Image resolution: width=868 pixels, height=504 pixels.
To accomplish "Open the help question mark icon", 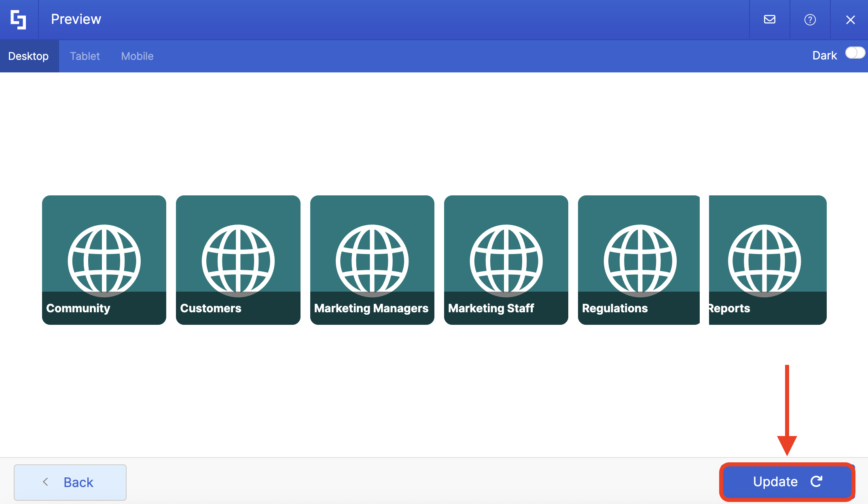I will [x=810, y=19].
